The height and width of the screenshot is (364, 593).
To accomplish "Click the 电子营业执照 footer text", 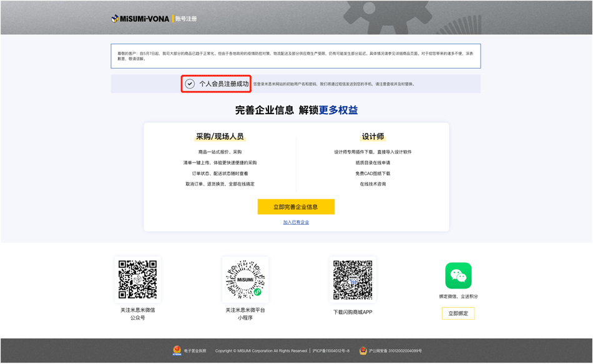I will point(194,351).
